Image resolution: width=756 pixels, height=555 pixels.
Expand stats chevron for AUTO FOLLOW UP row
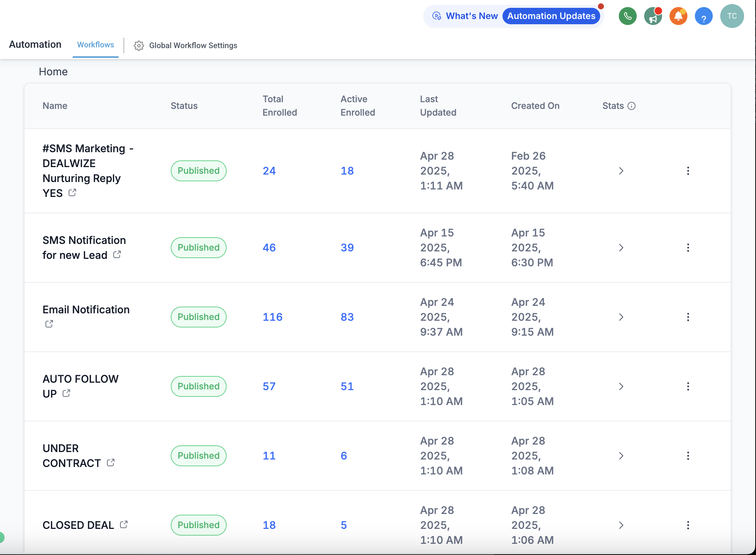click(x=621, y=387)
